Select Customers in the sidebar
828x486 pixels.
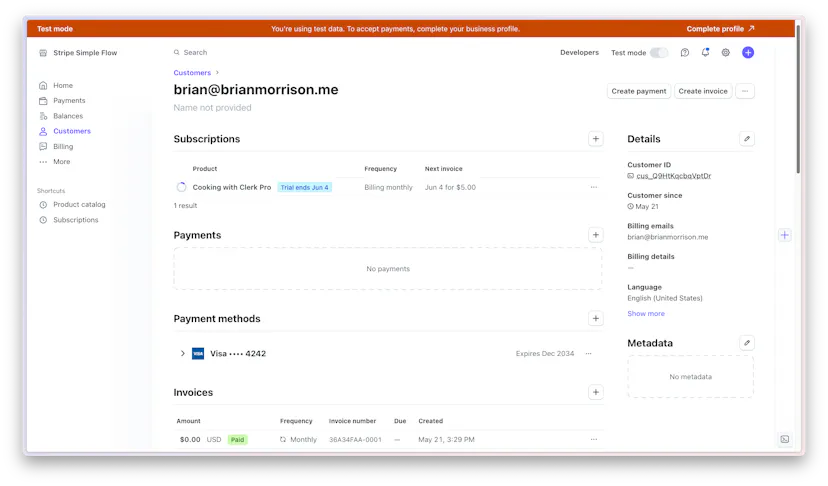tap(72, 131)
